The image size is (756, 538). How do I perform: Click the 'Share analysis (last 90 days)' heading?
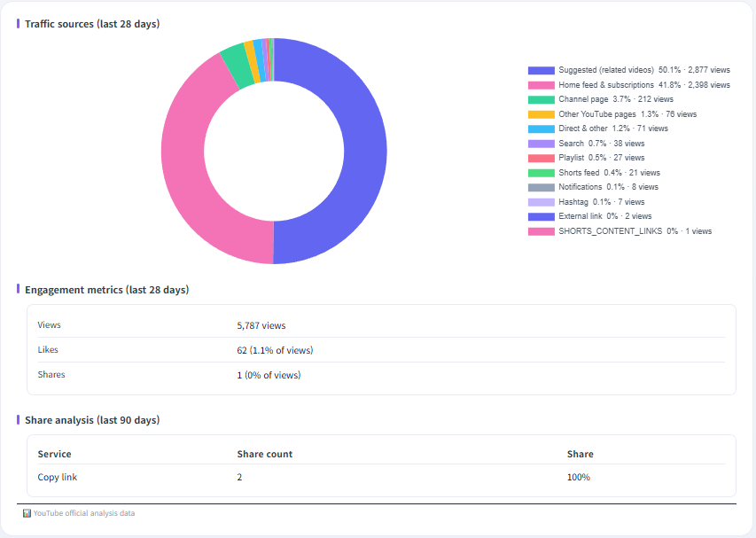92,420
